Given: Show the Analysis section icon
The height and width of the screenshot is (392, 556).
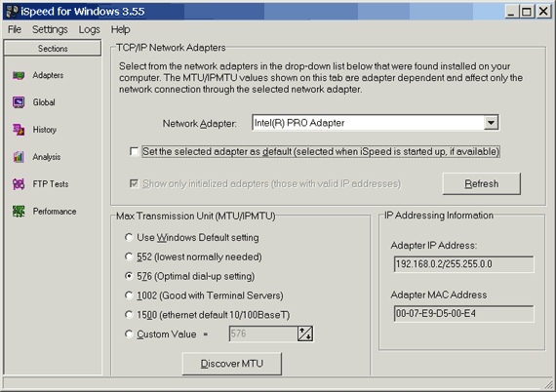Looking at the screenshot, I should click(19, 157).
